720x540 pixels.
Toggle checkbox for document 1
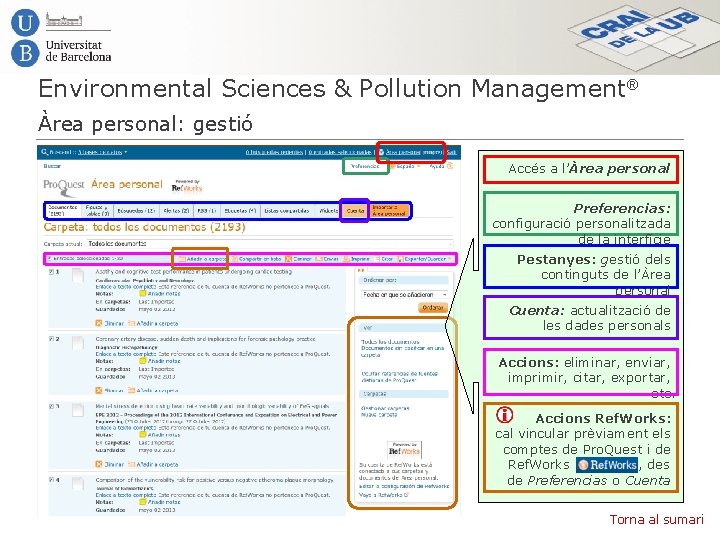51,272
